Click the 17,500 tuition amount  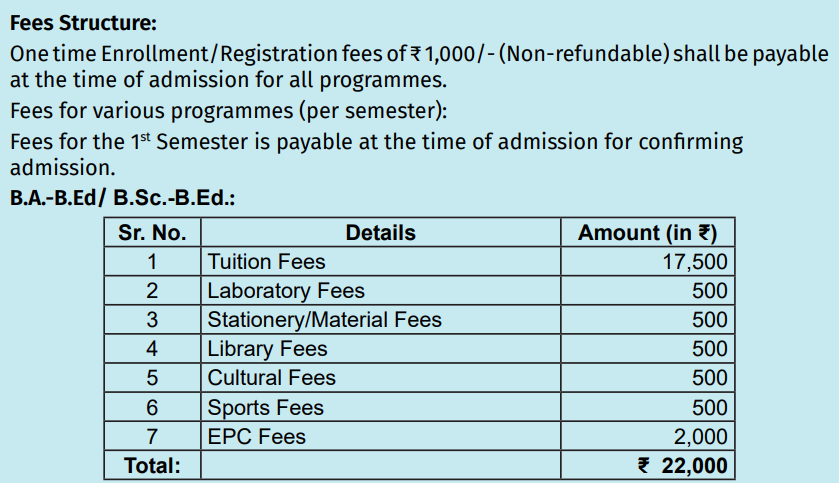point(695,262)
